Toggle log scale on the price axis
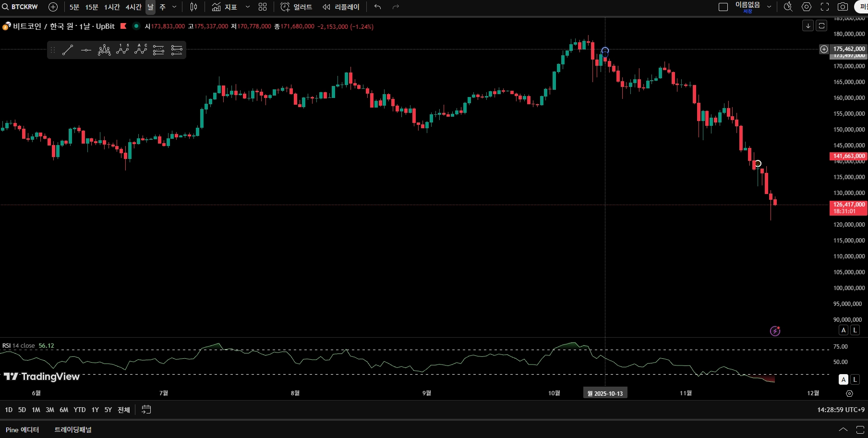 855,330
